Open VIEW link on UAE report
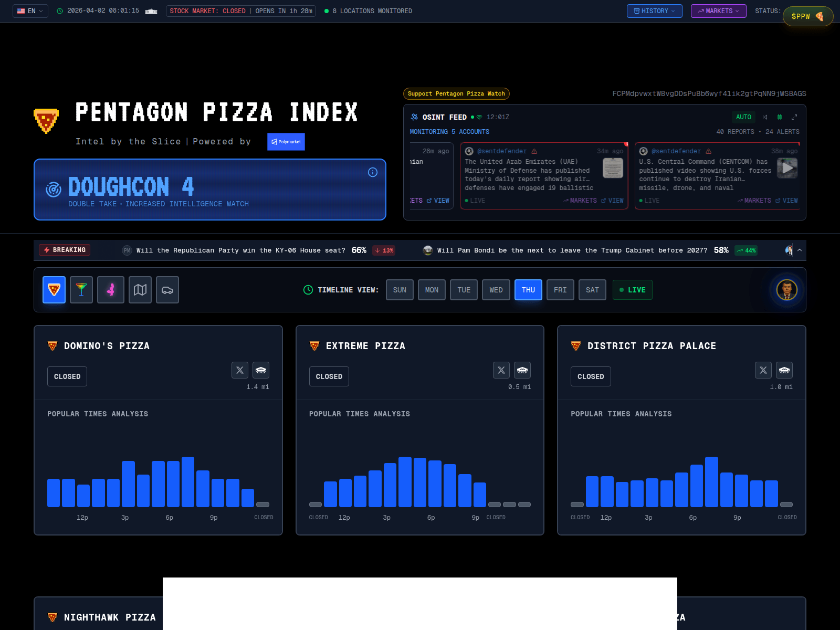 tap(613, 201)
